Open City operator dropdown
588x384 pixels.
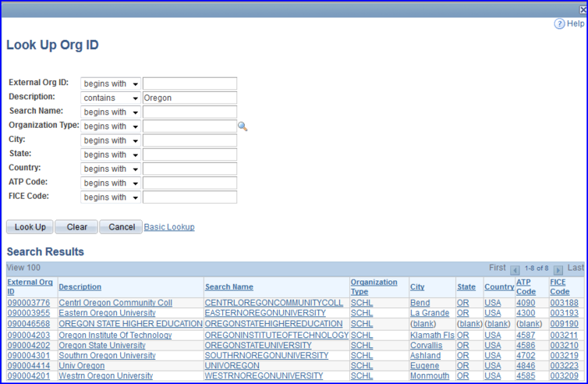111,140
